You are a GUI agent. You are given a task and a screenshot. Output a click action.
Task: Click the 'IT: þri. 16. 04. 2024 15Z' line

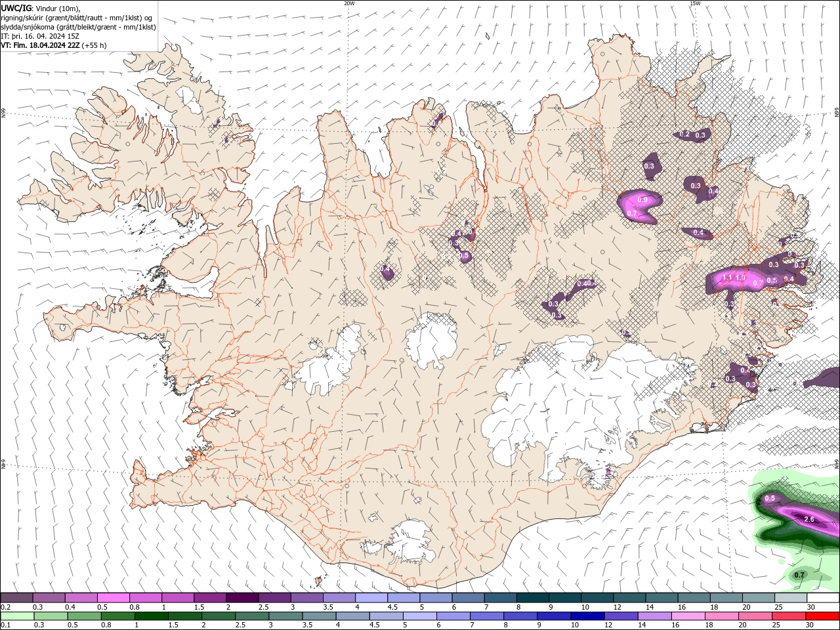(x=40, y=36)
